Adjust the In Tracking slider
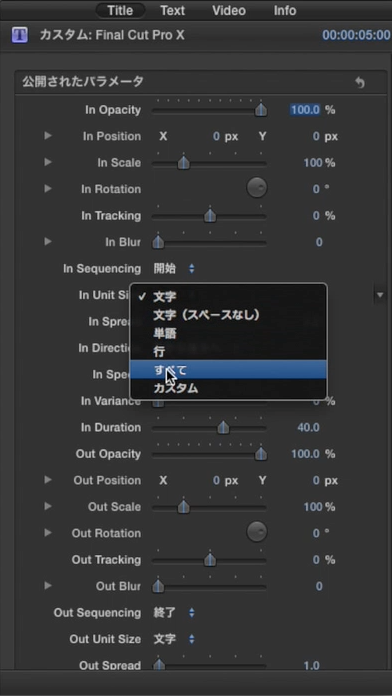 (x=210, y=216)
